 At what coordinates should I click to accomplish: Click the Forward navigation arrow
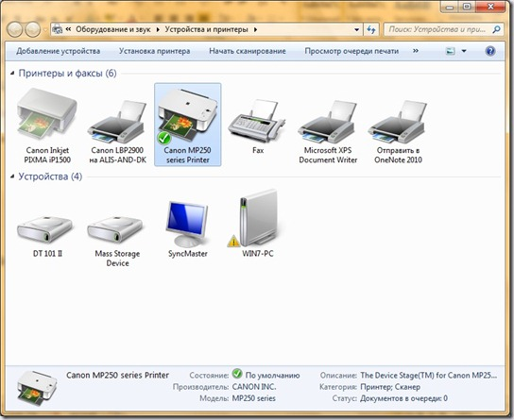tap(32, 30)
